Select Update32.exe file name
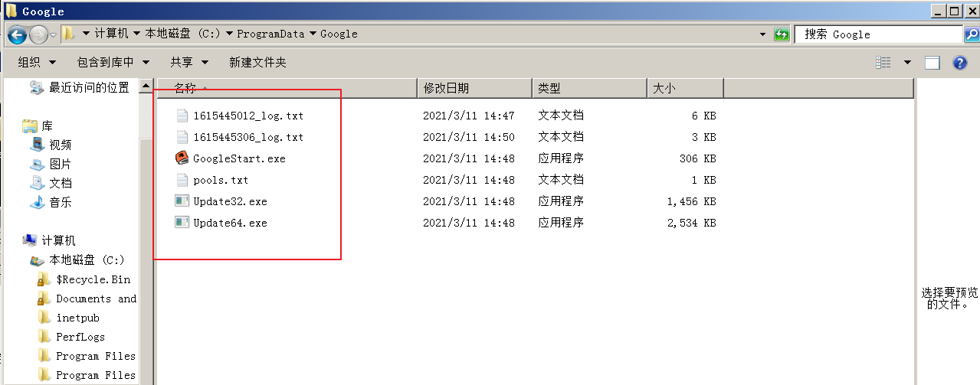This screenshot has width=980, height=385. click(230, 201)
